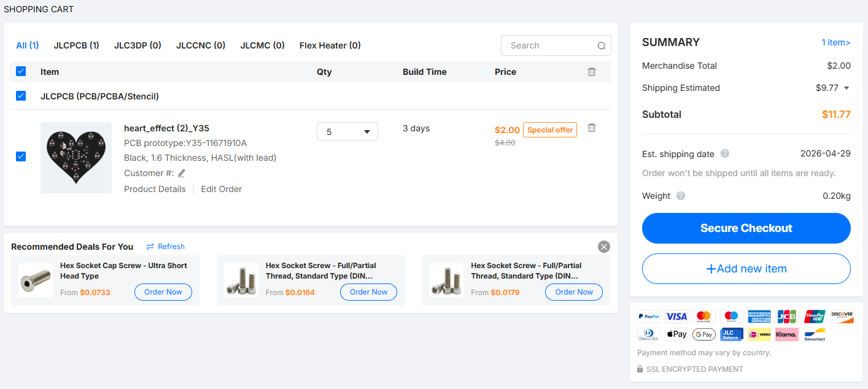Click the 0.20kg weight value
The image size is (868, 389).
click(837, 196)
